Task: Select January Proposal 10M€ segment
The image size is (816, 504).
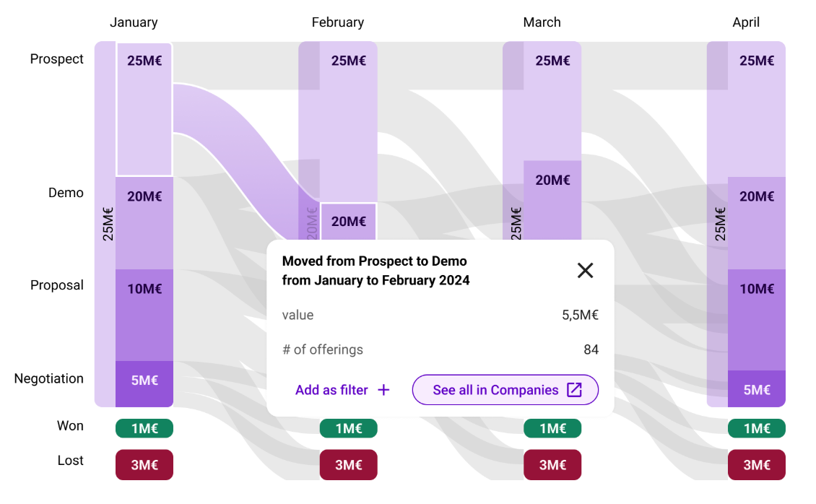Action: (144, 315)
